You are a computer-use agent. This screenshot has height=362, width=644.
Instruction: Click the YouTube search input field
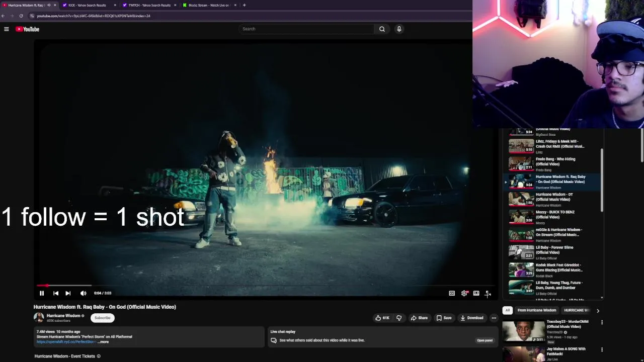pos(307,29)
